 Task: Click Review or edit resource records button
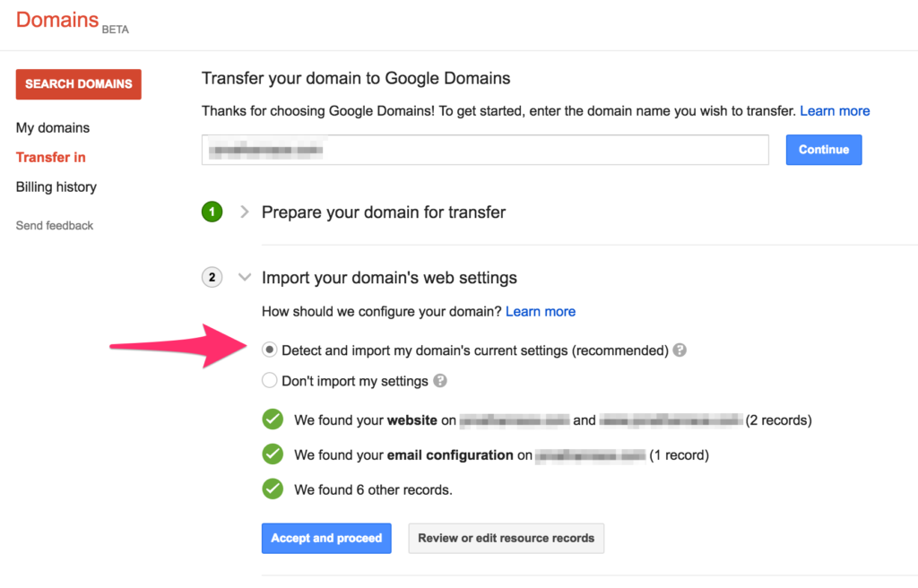click(x=506, y=538)
